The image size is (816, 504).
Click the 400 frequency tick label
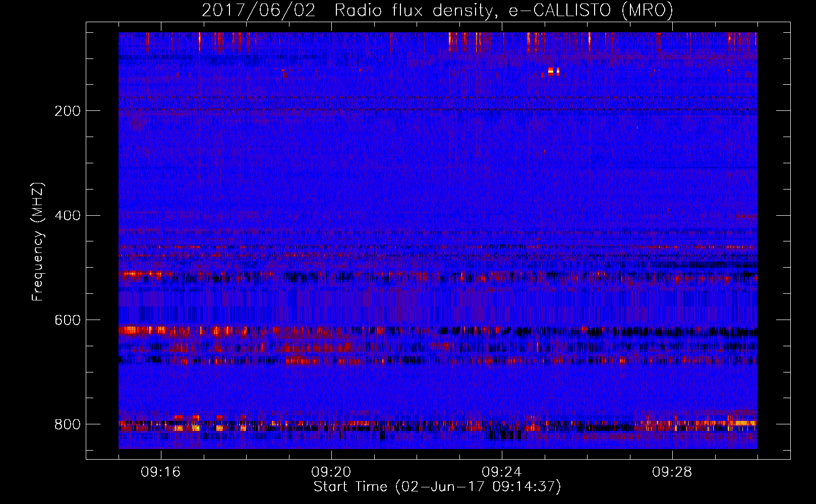[68, 216]
